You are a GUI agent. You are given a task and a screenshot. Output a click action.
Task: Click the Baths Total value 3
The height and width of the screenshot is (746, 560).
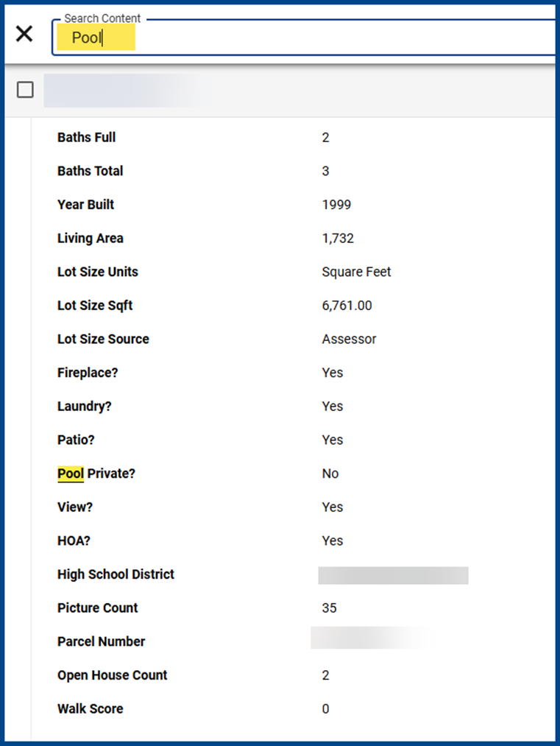326,172
